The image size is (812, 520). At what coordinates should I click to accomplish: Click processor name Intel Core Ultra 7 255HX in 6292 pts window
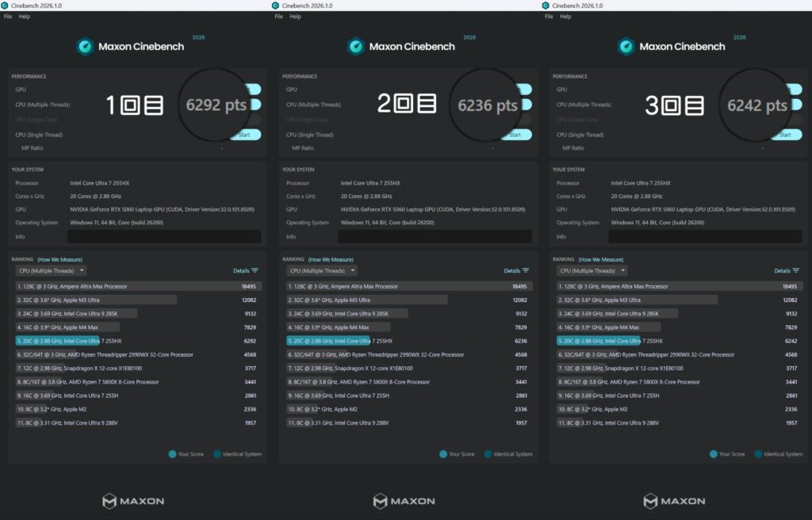pyautogui.click(x=99, y=183)
